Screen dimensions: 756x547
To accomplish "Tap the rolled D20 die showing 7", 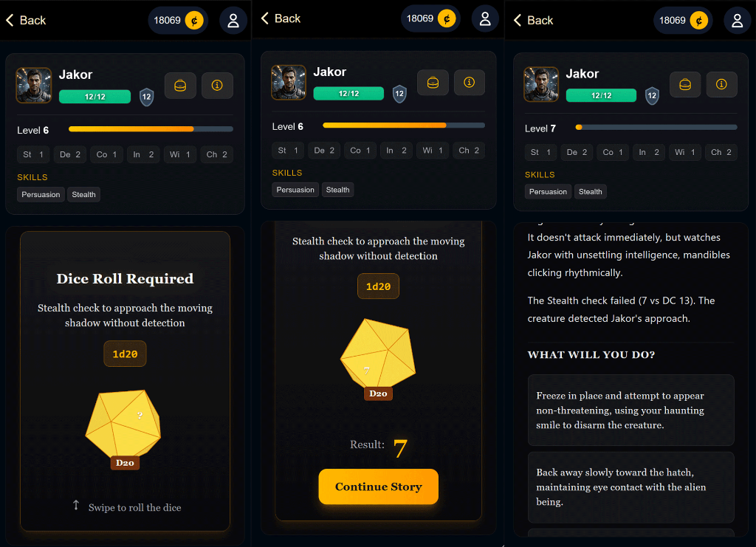I will point(377,354).
